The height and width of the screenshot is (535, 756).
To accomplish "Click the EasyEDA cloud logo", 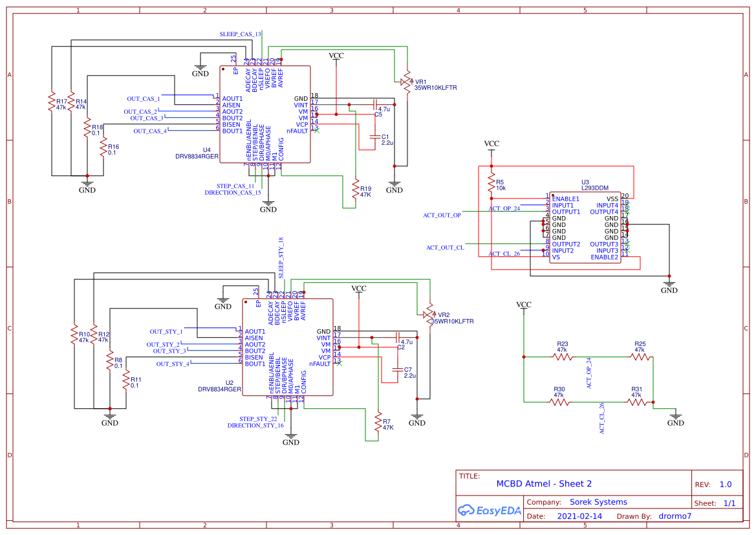I will pos(468,510).
